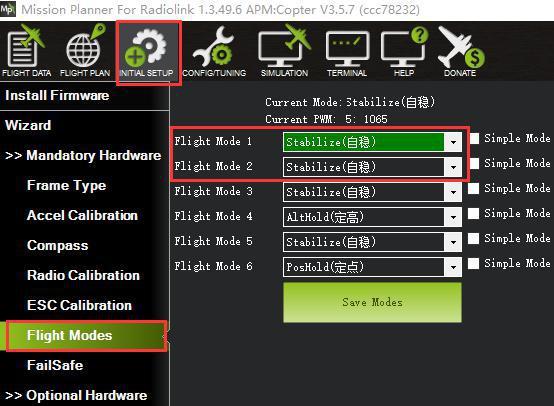The height and width of the screenshot is (406, 554).
Task: Expand the Flight Mode 1 dropdown
Action: [x=453, y=142]
